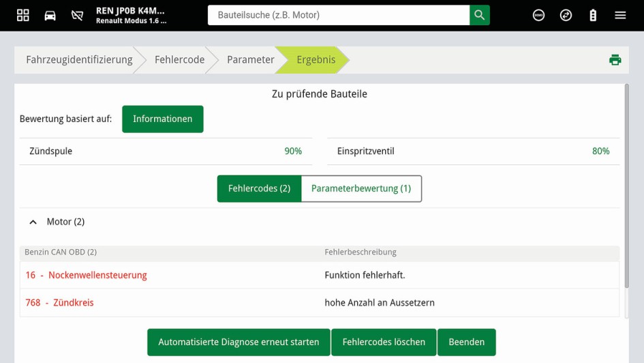
Task: Print the diagnosis result
Action: click(615, 60)
